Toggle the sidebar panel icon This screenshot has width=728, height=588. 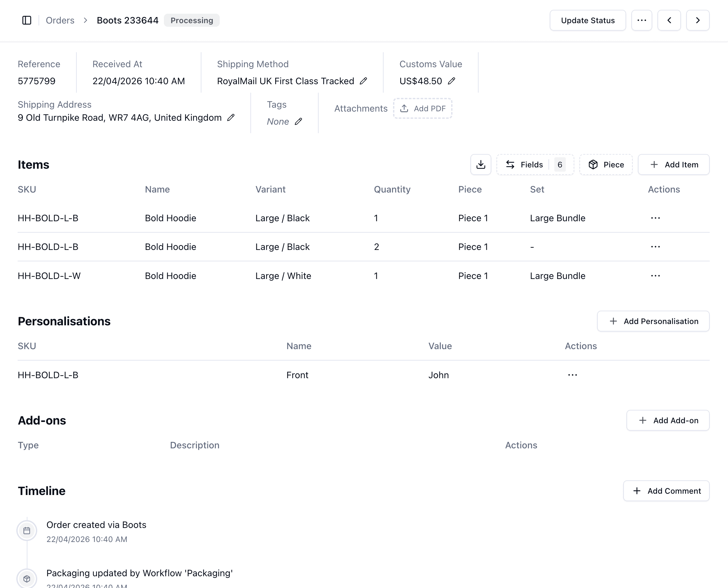tap(27, 20)
